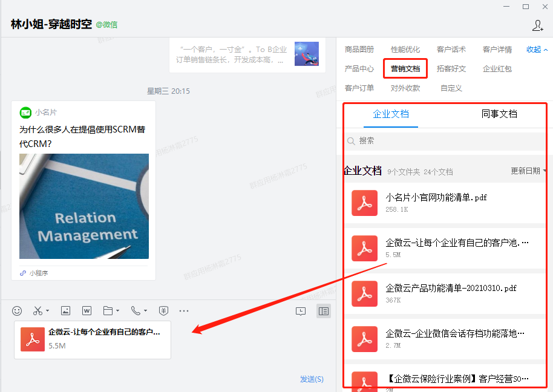
Task: Select 企微云产品功能清单-20210310.pdf file name
Action: [x=451, y=289]
